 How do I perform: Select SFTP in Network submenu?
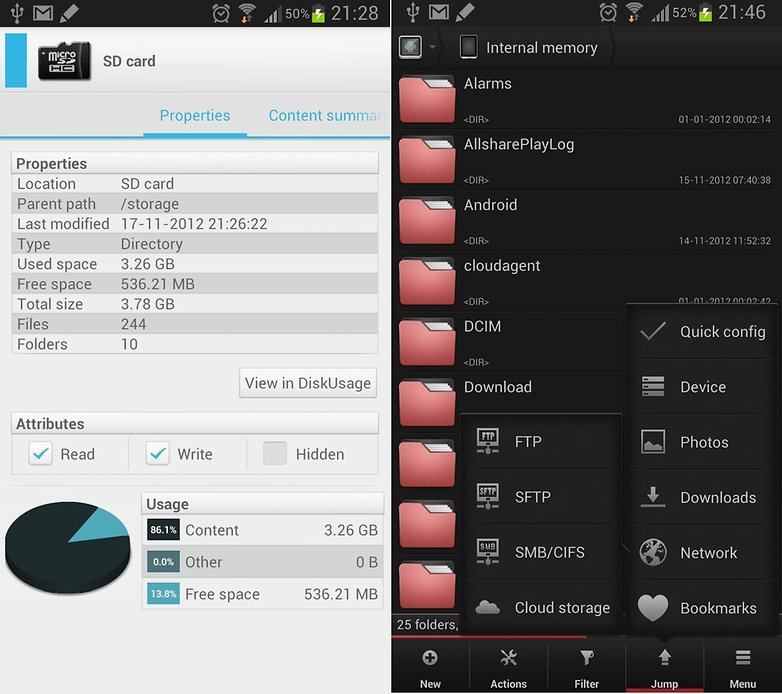click(541, 497)
